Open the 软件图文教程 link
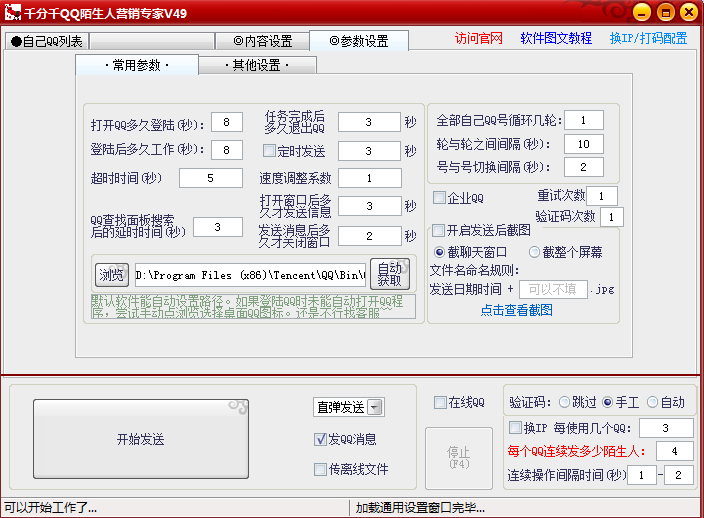The image size is (704, 518). click(556, 39)
